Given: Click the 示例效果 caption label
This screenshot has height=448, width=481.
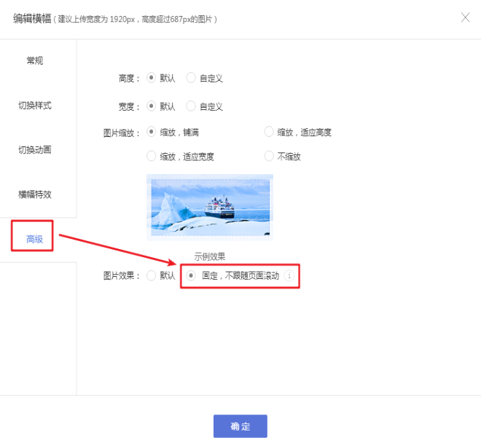Looking at the screenshot, I should click(209, 256).
